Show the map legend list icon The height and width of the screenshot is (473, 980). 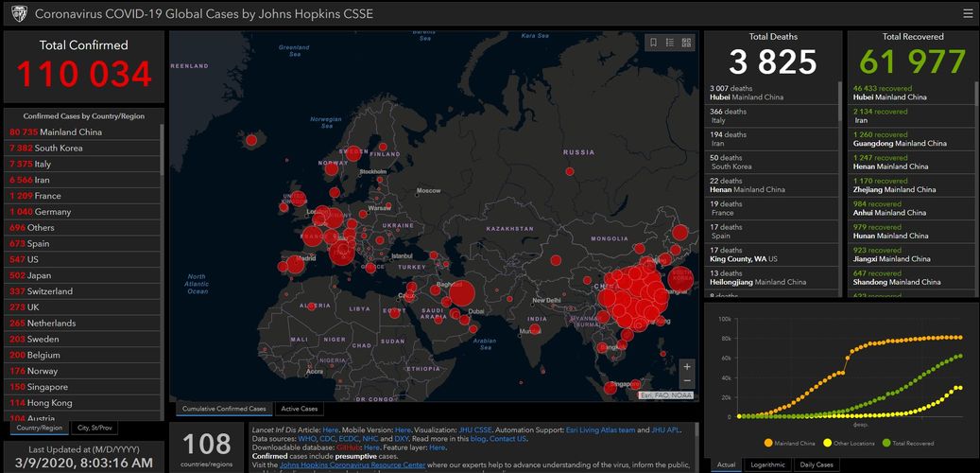coord(670,43)
